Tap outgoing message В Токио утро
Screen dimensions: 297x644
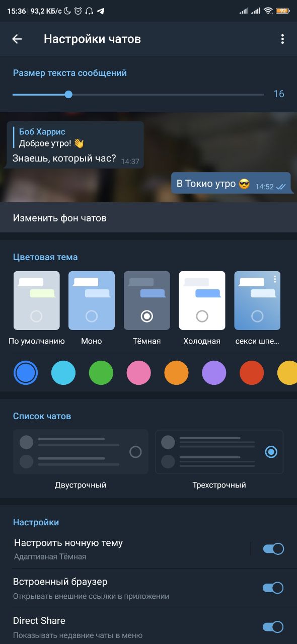231,184
